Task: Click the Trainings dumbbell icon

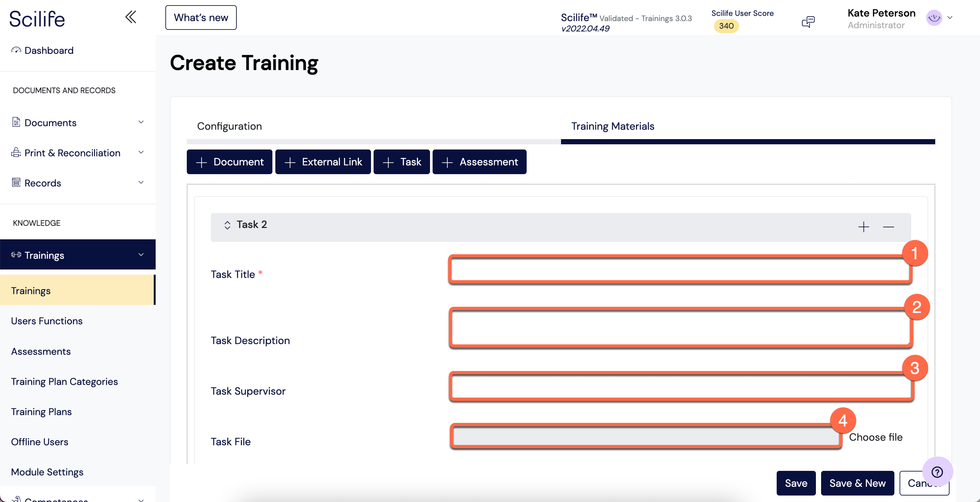Action: 16,255
